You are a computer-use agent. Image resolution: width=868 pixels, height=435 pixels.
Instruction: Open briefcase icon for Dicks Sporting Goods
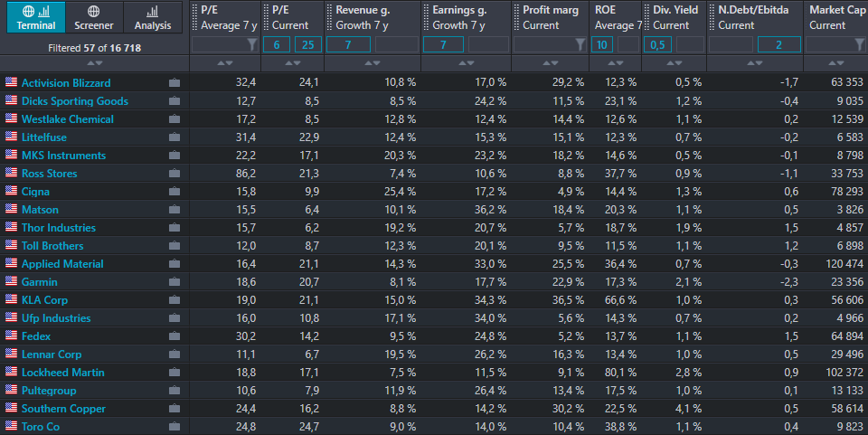(x=175, y=100)
